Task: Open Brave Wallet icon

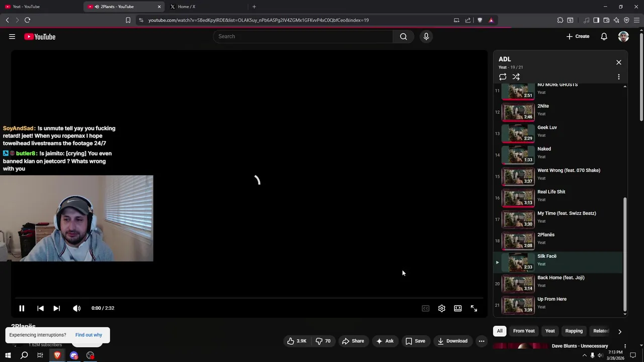Action: pos(606,20)
